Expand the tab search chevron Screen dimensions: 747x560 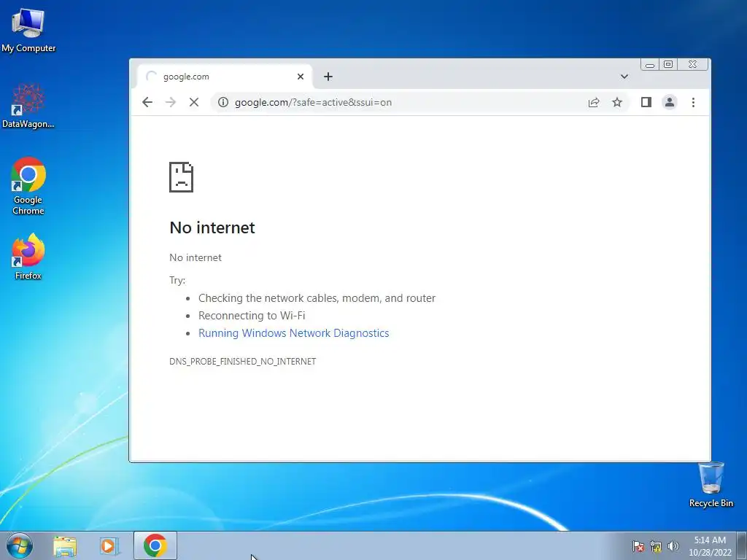624,77
